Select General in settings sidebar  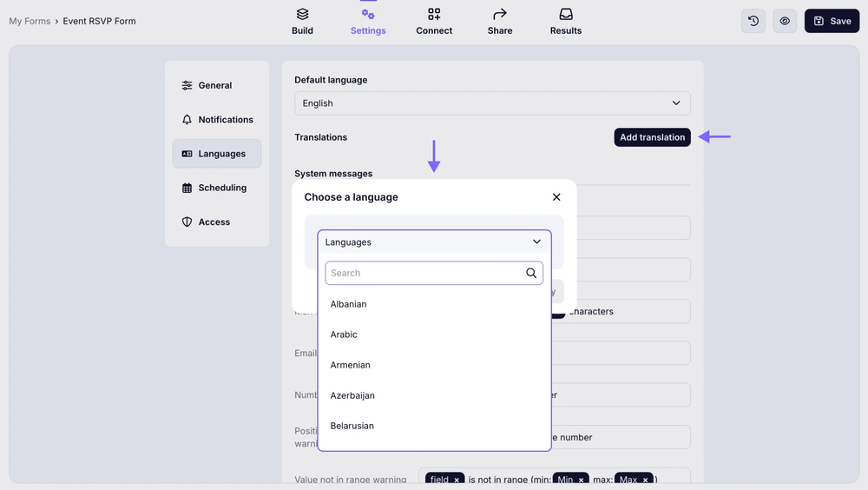215,85
